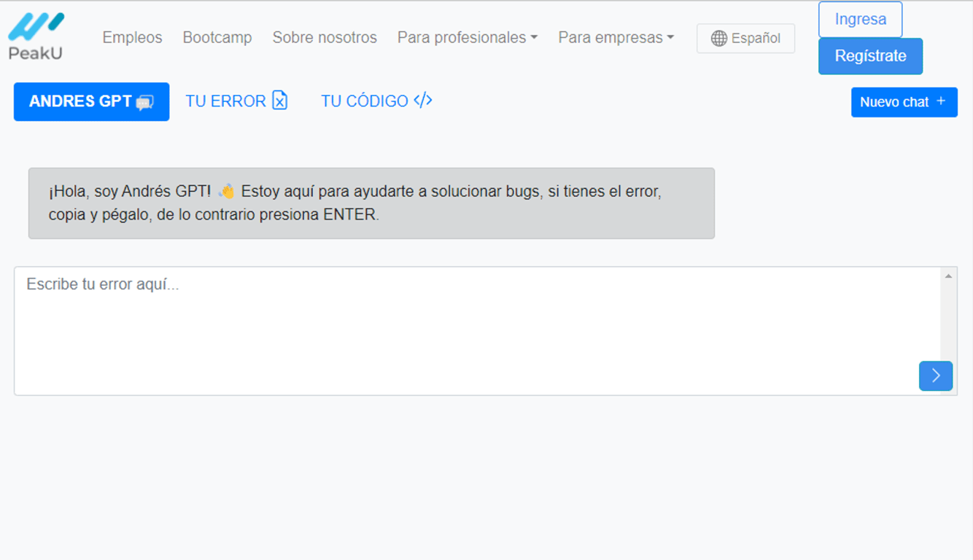Start a new chat with Nuevo chat
The width and height of the screenshot is (973, 560).
tap(904, 102)
